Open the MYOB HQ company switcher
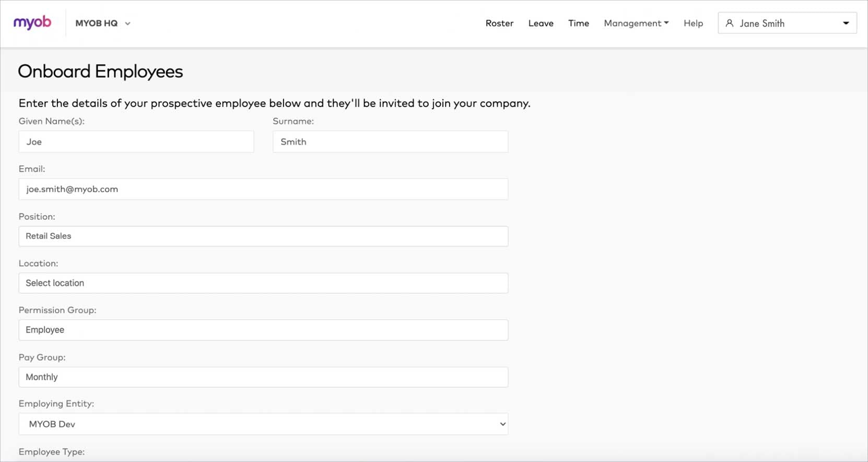 point(103,23)
